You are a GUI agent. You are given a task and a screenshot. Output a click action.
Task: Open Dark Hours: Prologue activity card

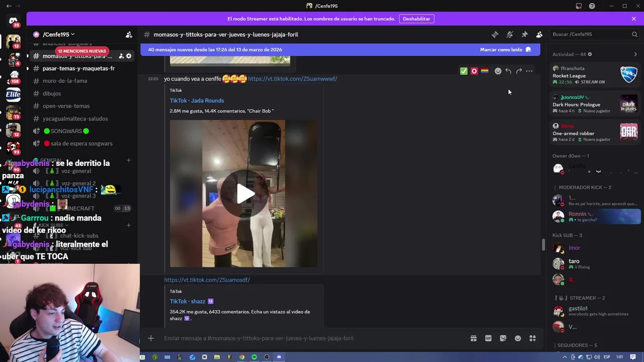(595, 104)
